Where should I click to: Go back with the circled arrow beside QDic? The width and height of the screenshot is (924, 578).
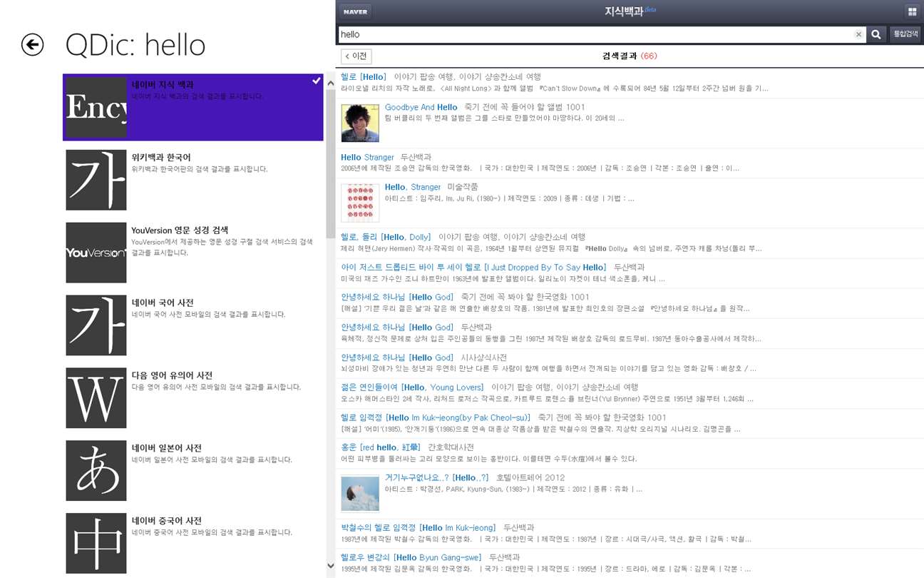[33, 45]
